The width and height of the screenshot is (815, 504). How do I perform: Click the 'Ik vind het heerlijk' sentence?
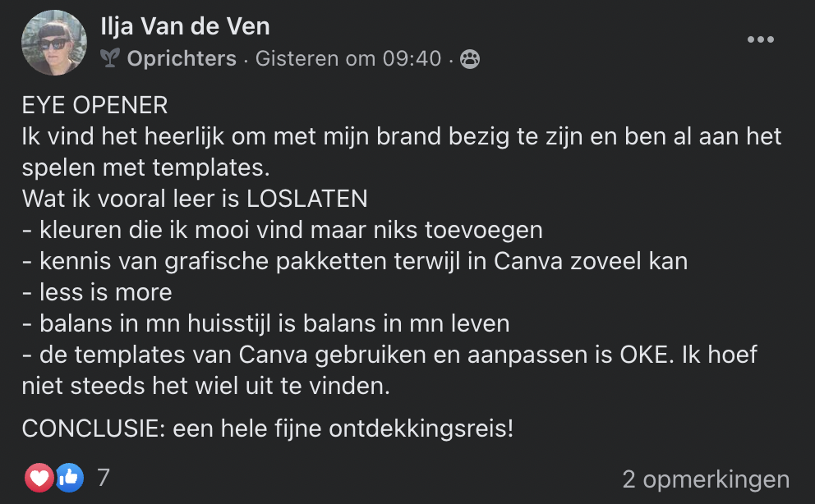401,136
